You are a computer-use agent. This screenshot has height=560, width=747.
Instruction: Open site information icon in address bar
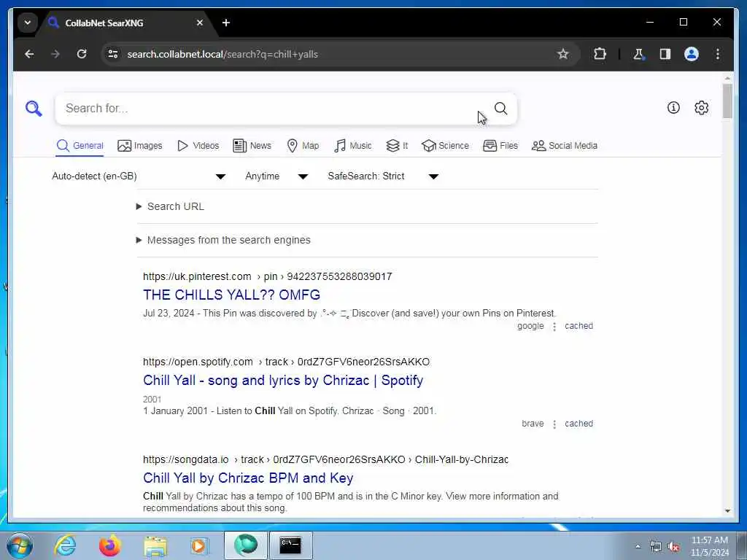tap(113, 54)
